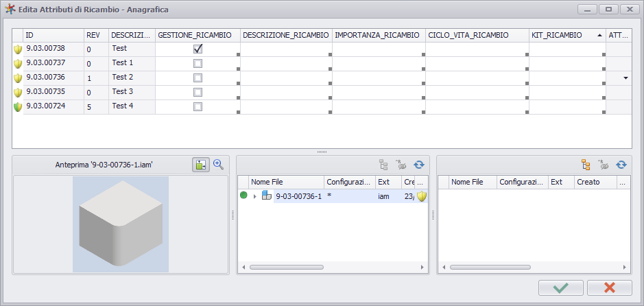
Task: Click the yellow shield icon for 9.03.00735
Action: (18, 93)
